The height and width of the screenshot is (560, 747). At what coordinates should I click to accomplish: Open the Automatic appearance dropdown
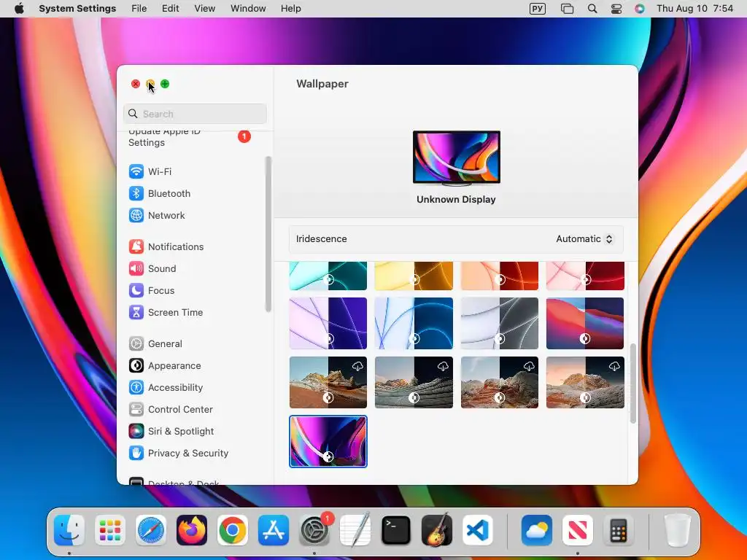click(584, 239)
